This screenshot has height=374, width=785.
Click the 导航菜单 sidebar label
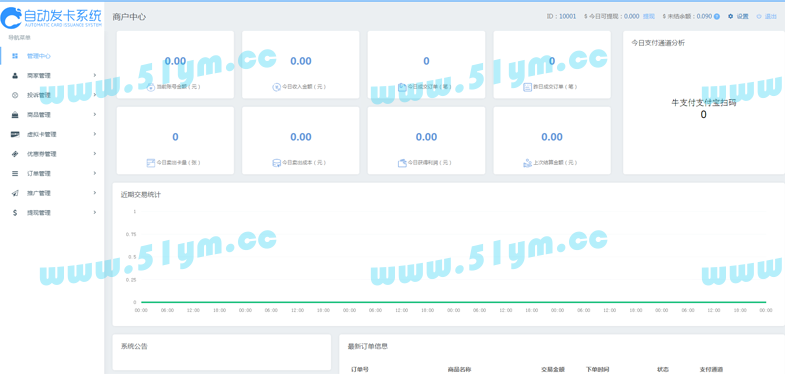[20, 38]
